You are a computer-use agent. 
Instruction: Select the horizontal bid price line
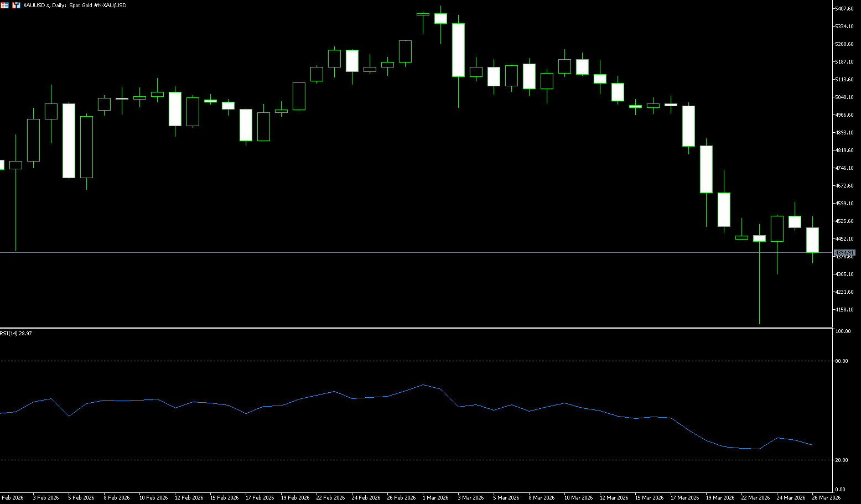387,252
